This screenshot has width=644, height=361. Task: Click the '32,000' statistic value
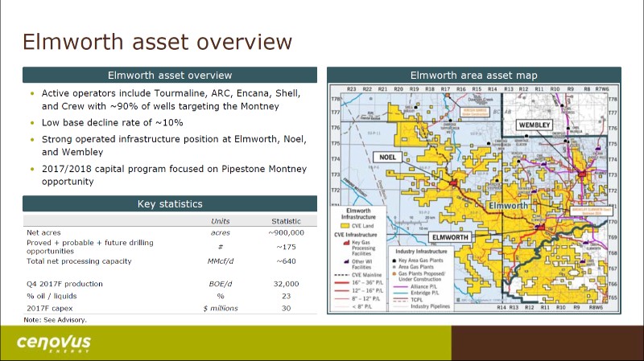[286, 284]
